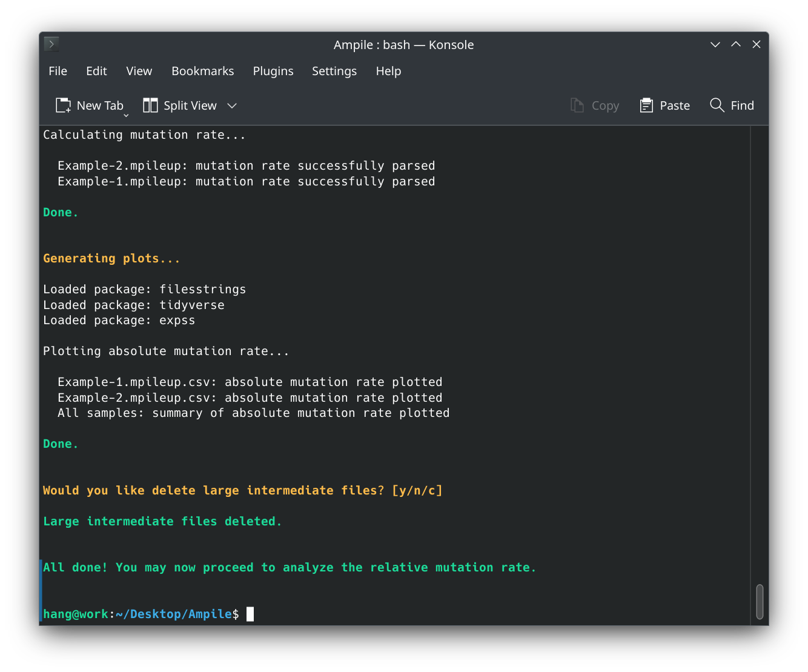
Task: Click the '~/Desktop/Ampile' path in prompt
Action: pyautogui.click(x=174, y=614)
